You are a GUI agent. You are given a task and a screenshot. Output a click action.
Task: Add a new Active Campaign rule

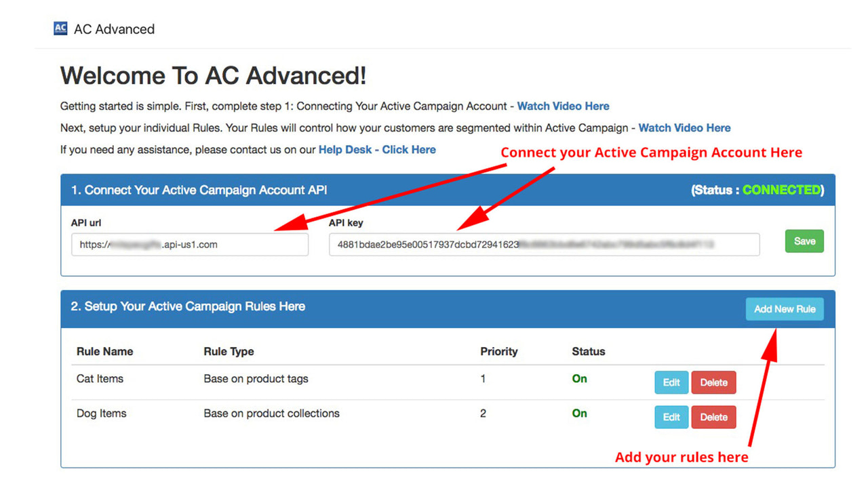(x=785, y=309)
